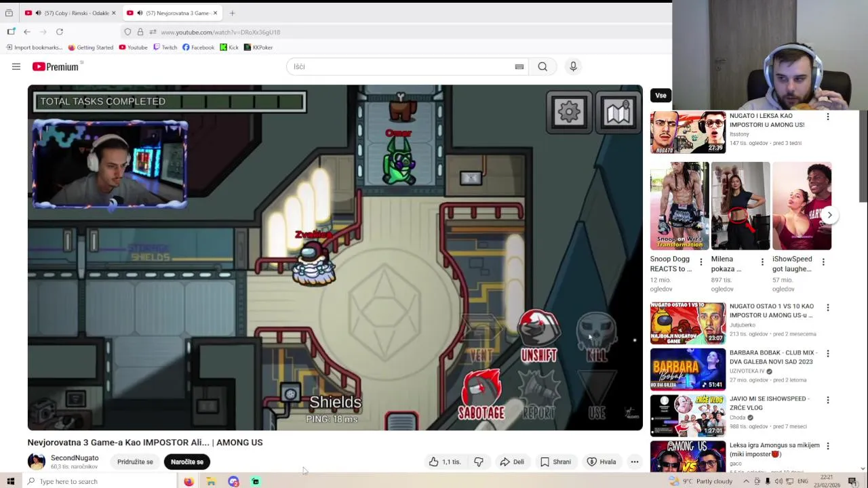This screenshot has height=488, width=868.
Task: Close the Coby i Rimski tab
Action: pyautogui.click(x=113, y=13)
